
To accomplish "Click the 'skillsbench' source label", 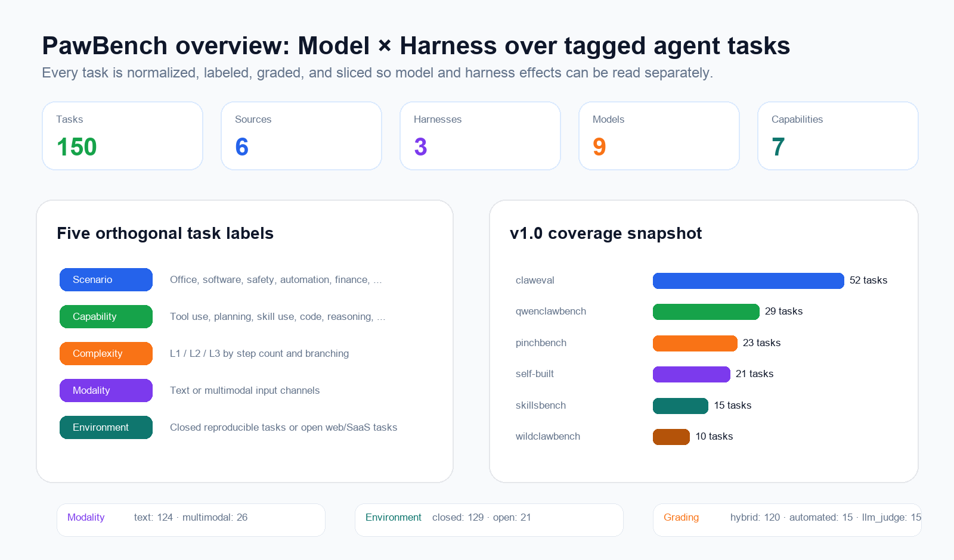I will point(541,405).
